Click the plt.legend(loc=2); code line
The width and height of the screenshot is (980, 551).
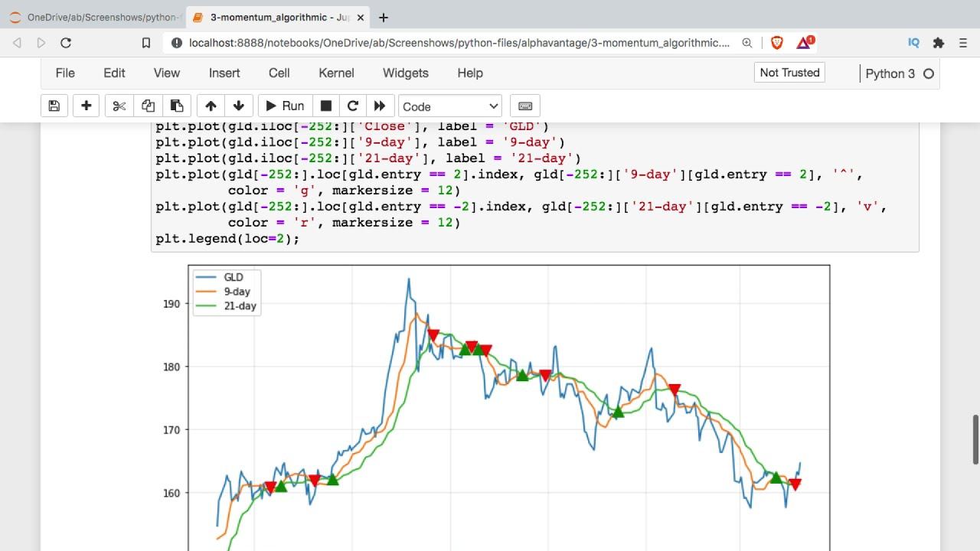coord(227,239)
